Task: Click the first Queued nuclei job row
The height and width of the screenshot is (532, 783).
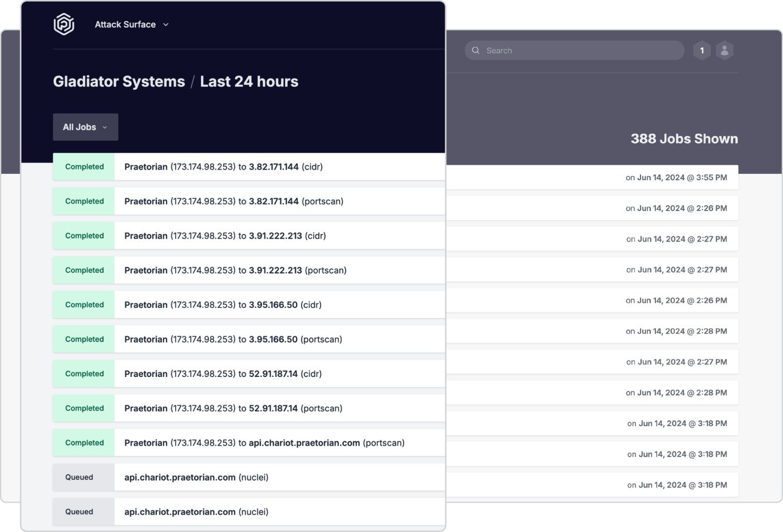Action: [249, 477]
